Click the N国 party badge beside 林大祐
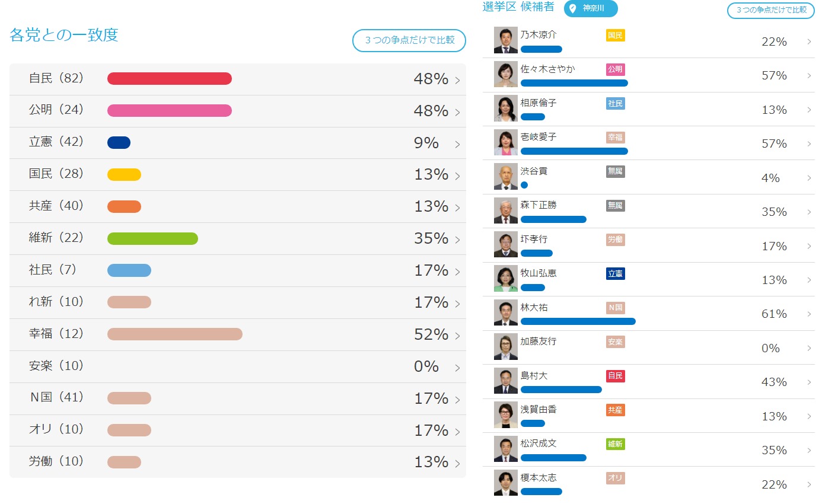 pyautogui.click(x=615, y=308)
